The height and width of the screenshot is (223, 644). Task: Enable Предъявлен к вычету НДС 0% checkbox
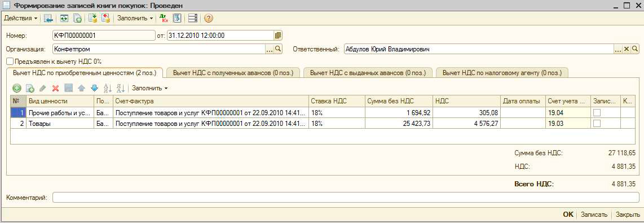10,62
